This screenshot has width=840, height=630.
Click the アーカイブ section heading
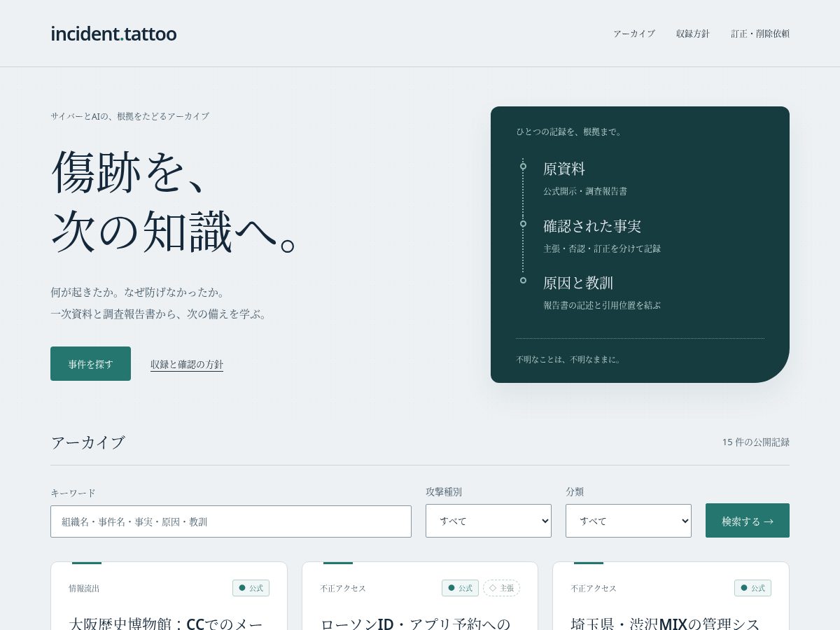click(x=87, y=442)
